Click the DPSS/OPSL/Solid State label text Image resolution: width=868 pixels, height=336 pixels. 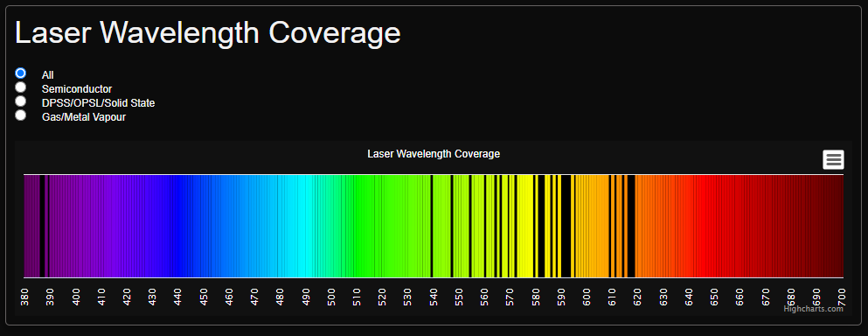tap(99, 103)
